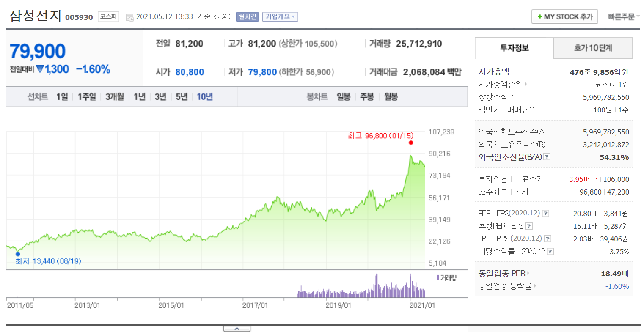Click the blue 최저 13,440 marker dot
Viewport: 644px width, 332px height.
pos(18,254)
